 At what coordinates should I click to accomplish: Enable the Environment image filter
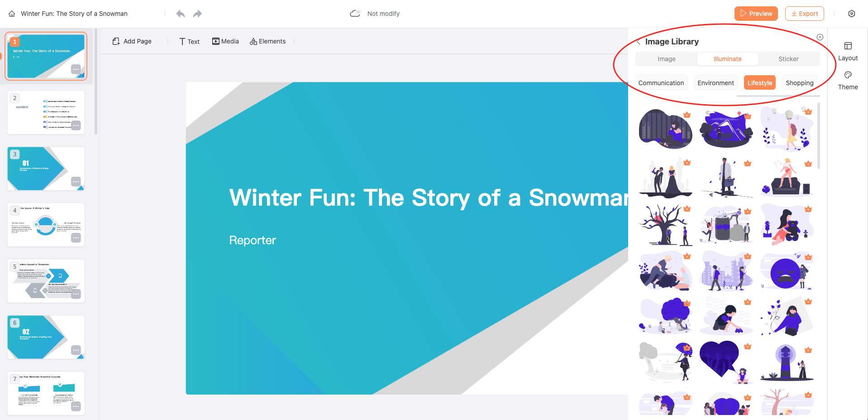pyautogui.click(x=715, y=82)
